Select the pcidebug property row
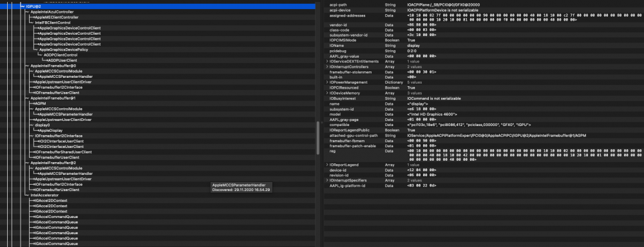The height and width of the screenshot is (247, 644). click(484, 51)
